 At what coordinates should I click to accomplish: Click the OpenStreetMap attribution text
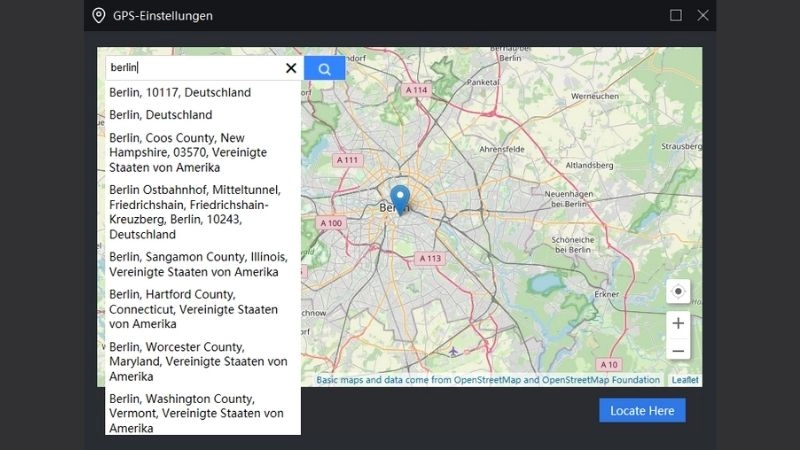click(x=488, y=380)
